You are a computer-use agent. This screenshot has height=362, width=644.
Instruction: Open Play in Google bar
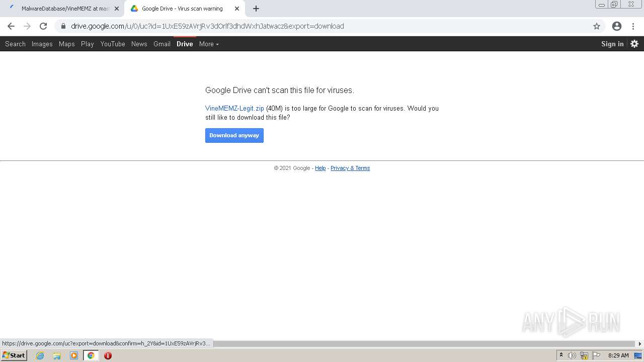tap(88, 44)
